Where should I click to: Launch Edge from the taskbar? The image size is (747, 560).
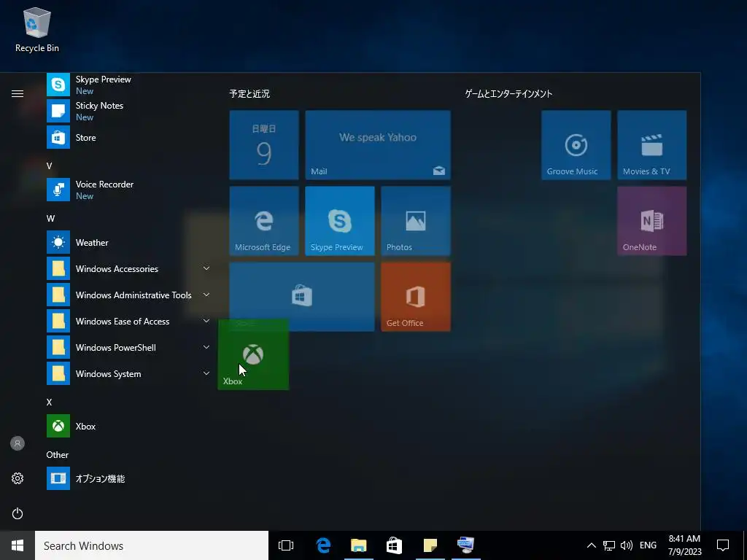(x=323, y=545)
